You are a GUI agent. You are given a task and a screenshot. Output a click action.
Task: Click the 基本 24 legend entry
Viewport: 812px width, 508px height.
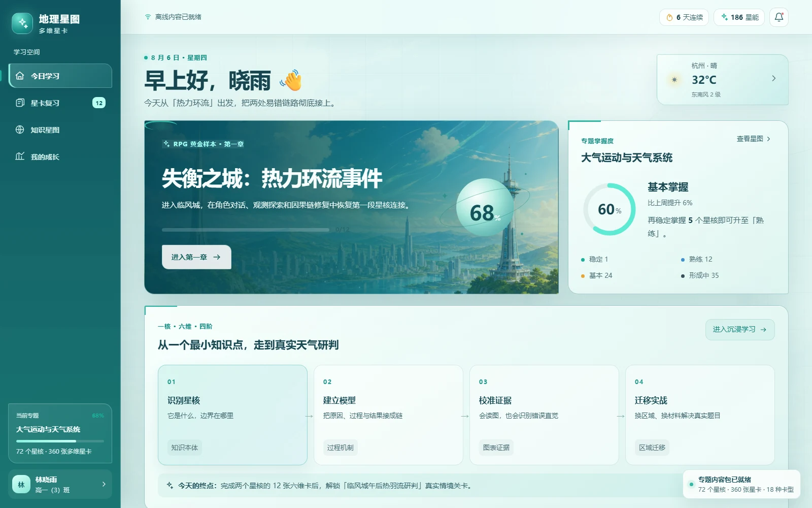point(596,275)
